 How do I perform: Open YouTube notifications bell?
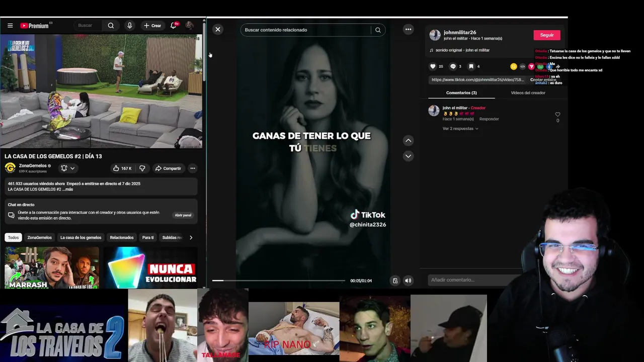174,25
